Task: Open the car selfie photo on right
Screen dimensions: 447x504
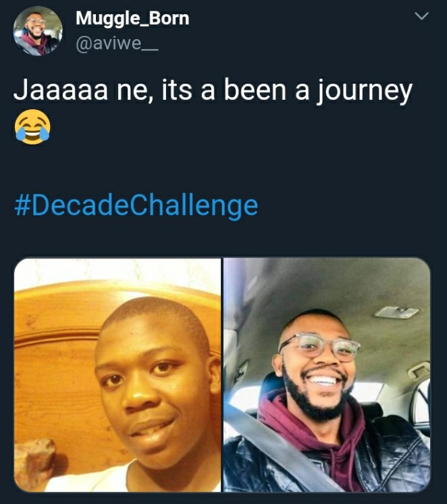Action: (327, 374)
